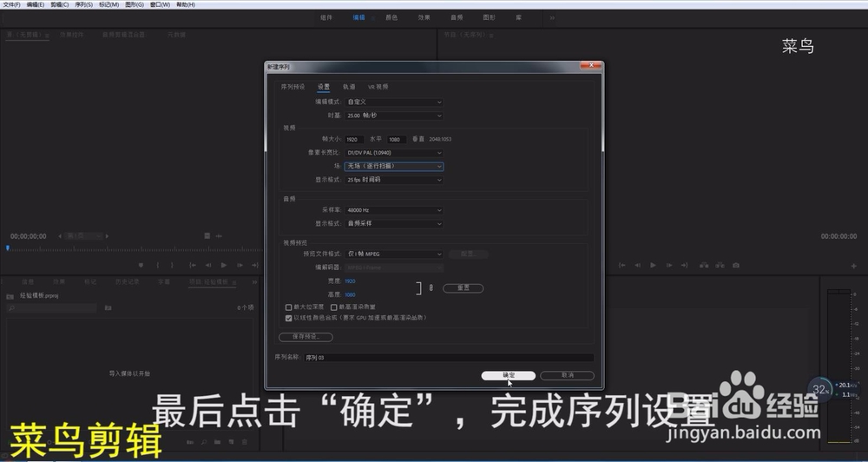Click Step Back one frame in Source monitor

(x=208, y=266)
